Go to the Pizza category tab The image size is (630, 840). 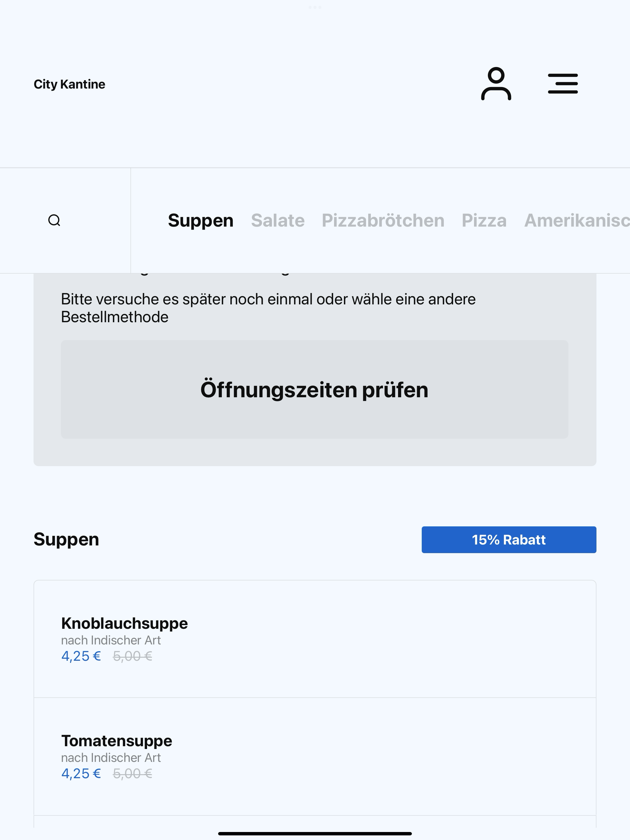tap(484, 220)
